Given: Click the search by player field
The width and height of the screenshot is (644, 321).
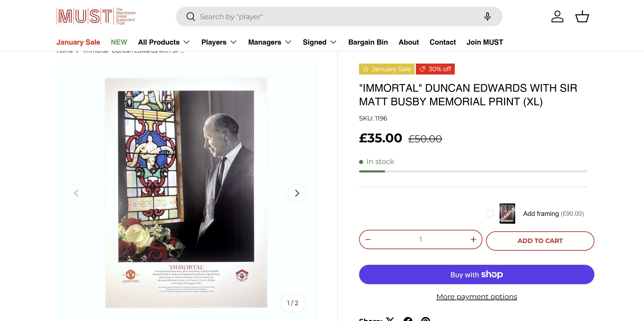Looking at the screenshot, I should [x=335, y=17].
